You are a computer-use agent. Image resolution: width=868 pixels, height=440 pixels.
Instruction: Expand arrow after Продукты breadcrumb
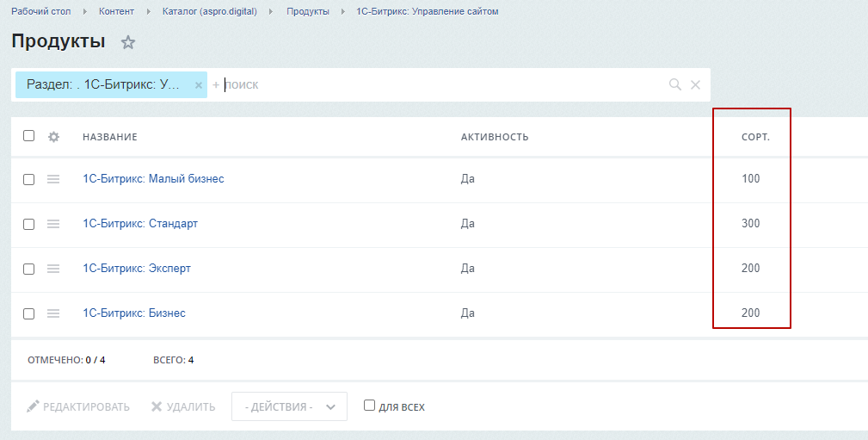pyautogui.click(x=343, y=12)
